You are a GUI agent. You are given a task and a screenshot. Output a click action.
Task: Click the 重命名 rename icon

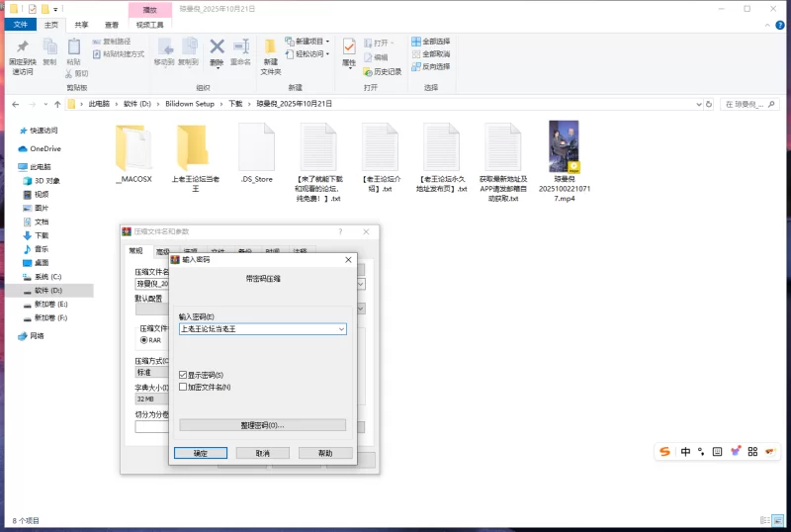(240, 47)
